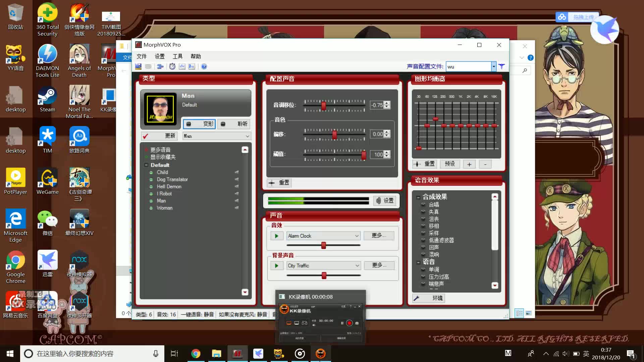Click the stopwatch icon in the toolbar

pyautogui.click(x=172, y=66)
